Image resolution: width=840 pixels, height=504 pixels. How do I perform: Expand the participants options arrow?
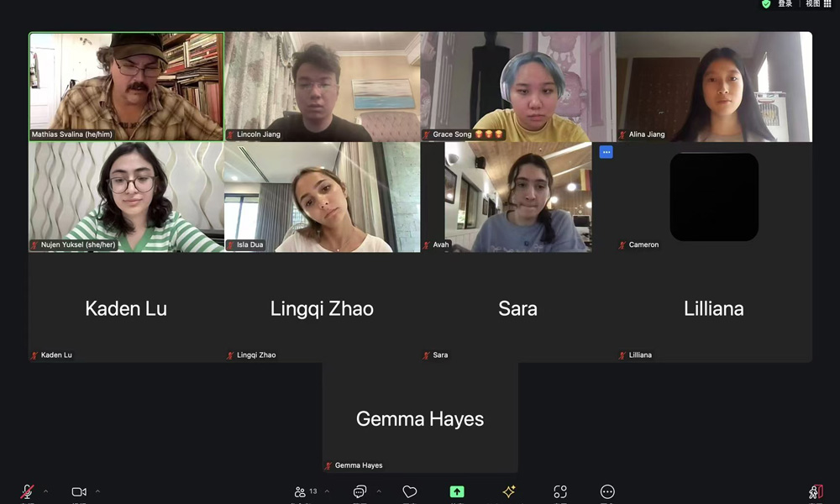[327, 491]
